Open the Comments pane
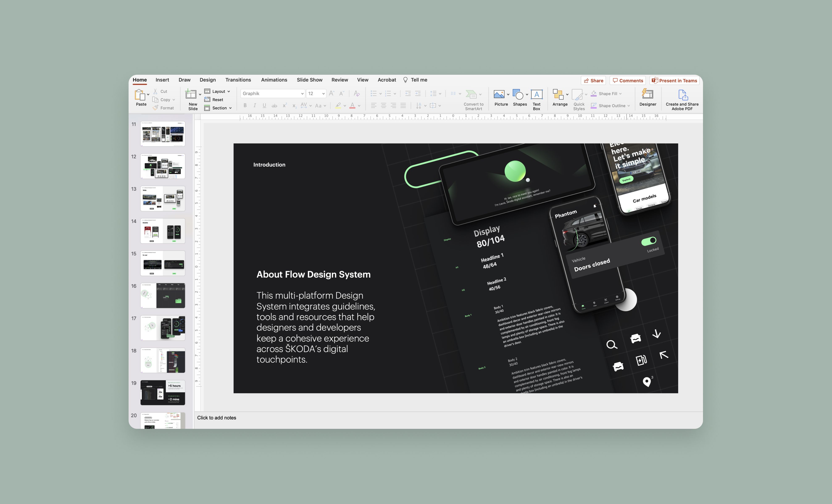Screen dimensions: 832x504 pyautogui.click(x=628, y=80)
